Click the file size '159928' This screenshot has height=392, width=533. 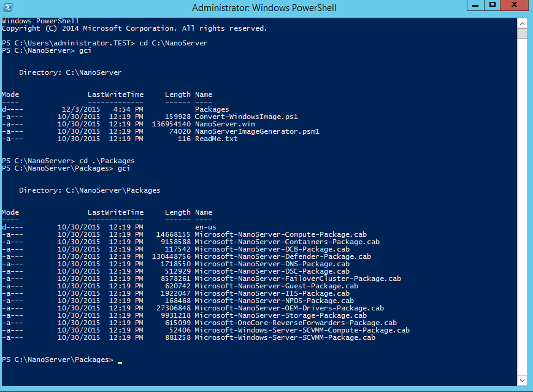pyautogui.click(x=178, y=117)
